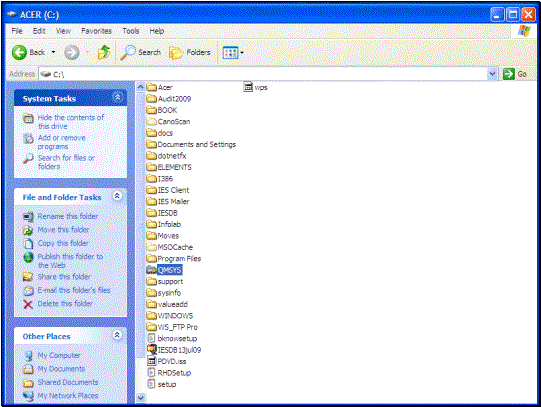The height and width of the screenshot is (407, 541).
Task: Open the Favorites menu
Action: point(96,31)
